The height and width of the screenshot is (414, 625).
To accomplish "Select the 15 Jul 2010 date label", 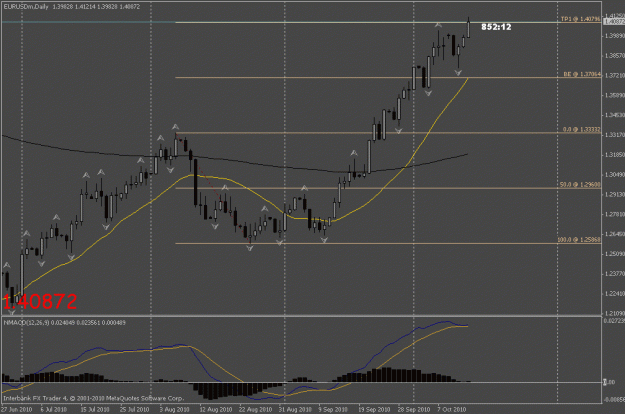I will [x=94, y=409].
